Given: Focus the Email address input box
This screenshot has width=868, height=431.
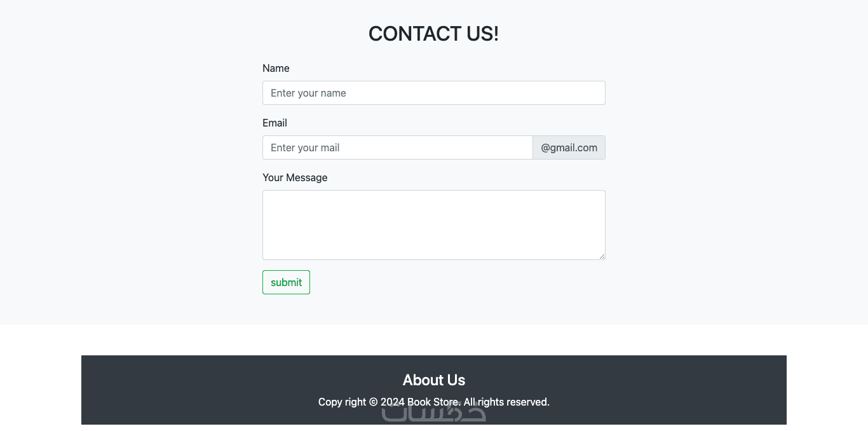Looking at the screenshot, I should coord(397,147).
